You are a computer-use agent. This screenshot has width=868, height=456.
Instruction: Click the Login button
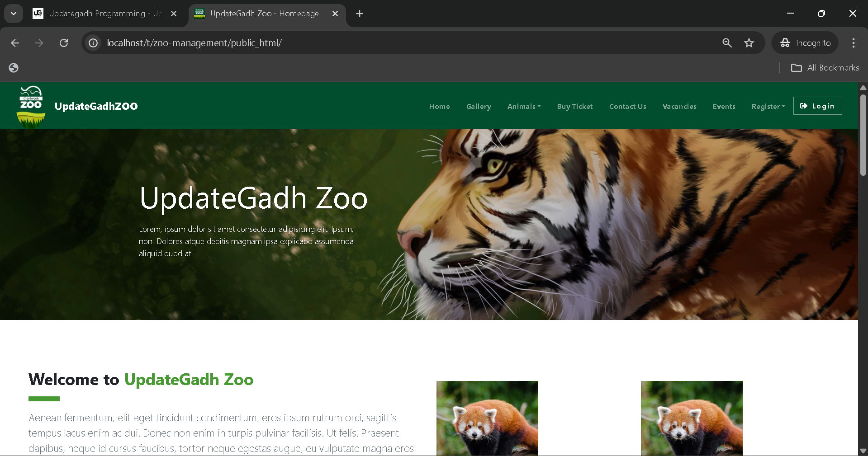[x=817, y=106]
